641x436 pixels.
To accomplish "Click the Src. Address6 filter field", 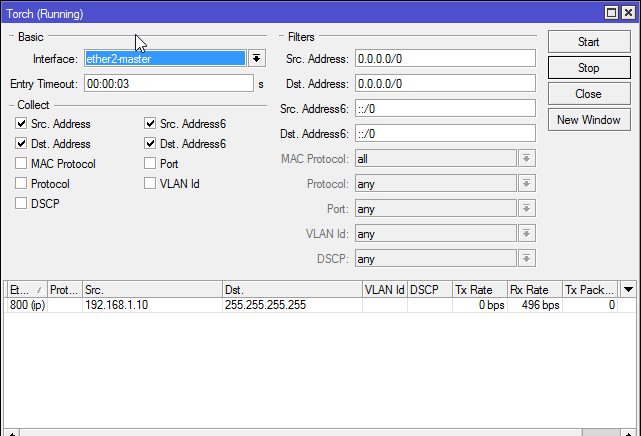I will (445, 109).
